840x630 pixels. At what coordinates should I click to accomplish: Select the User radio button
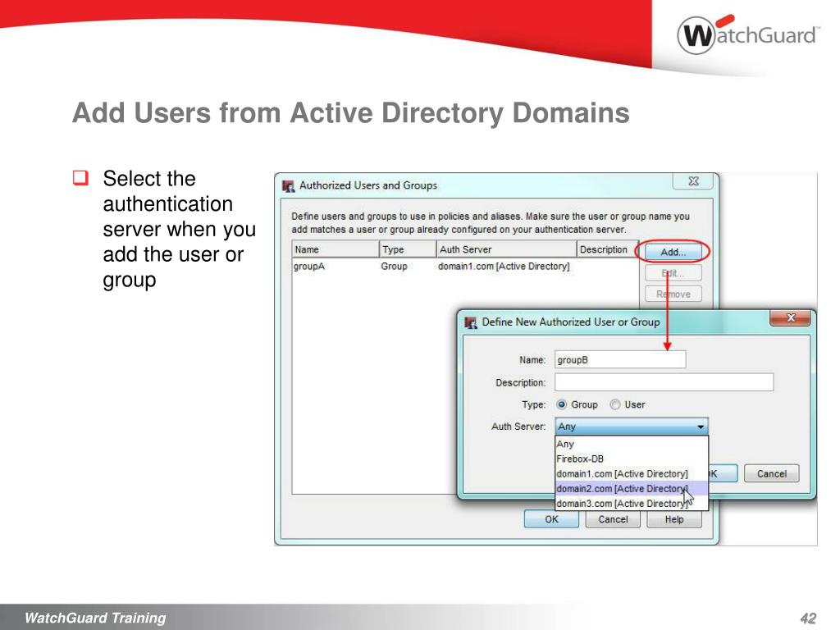(615, 404)
